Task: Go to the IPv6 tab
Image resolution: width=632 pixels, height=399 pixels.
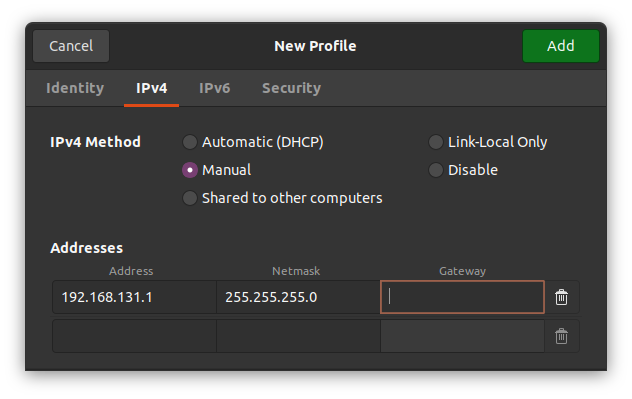Action: (214, 88)
